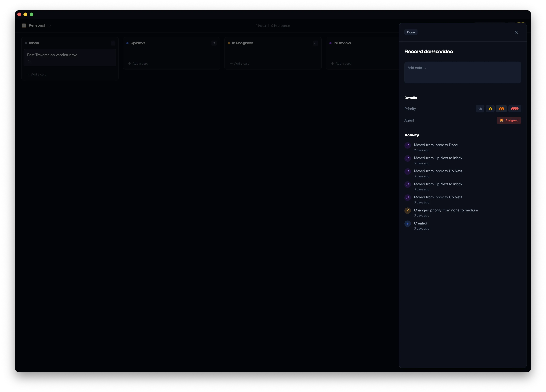Clear priority using the outlined flame icon
The height and width of the screenshot is (392, 546).
click(x=480, y=109)
